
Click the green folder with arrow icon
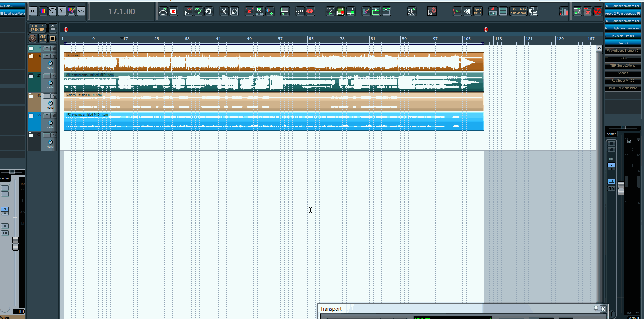point(577,12)
